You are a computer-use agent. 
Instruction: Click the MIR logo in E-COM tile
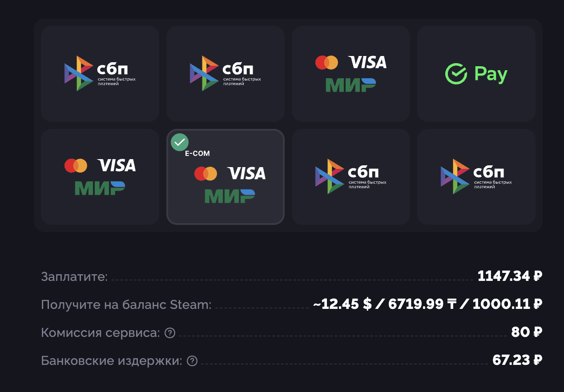[230, 196]
